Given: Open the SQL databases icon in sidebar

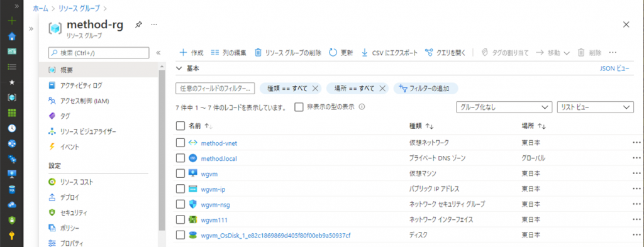Looking at the screenshot, I should click(x=12, y=189).
